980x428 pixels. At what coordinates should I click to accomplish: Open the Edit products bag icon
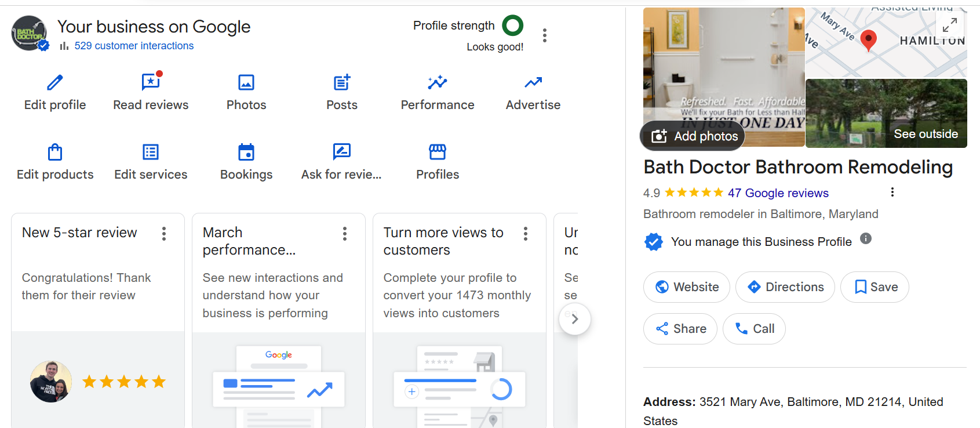(x=55, y=152)
